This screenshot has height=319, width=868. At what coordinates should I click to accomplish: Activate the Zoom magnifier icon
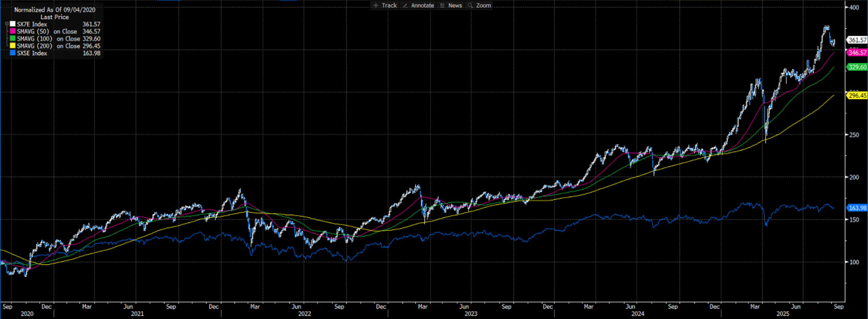[470, 6]
